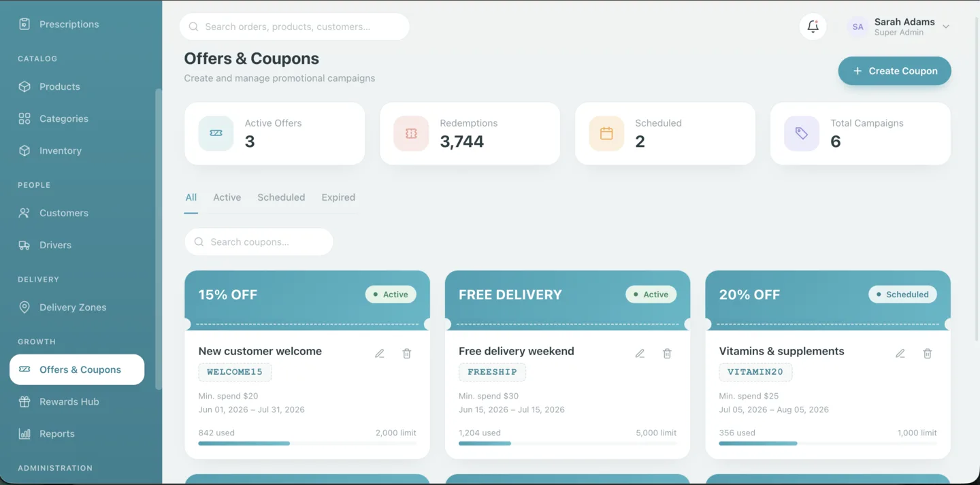Click the Total Campaigns tag icon
The height and width of the screenshot is (485, 980).
click(802, 133)
